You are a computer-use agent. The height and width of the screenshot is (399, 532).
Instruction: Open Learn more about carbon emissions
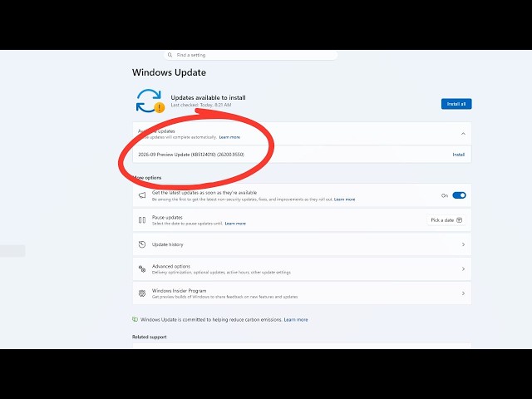click(296, 319)
